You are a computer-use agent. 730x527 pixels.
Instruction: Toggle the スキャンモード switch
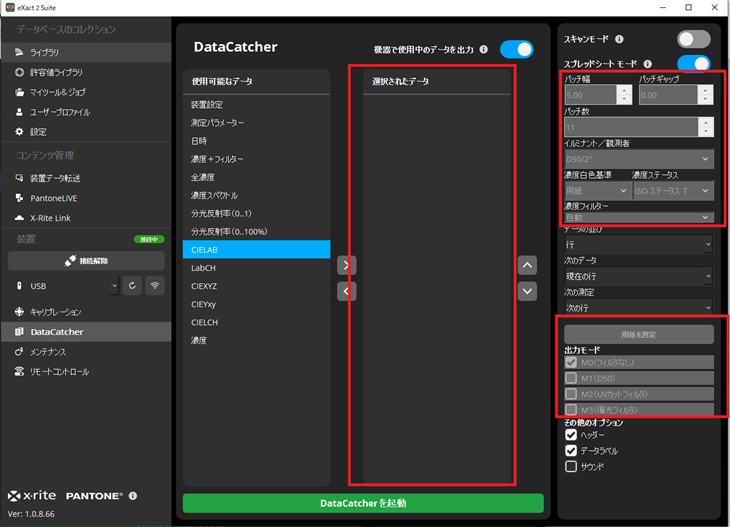694,40
